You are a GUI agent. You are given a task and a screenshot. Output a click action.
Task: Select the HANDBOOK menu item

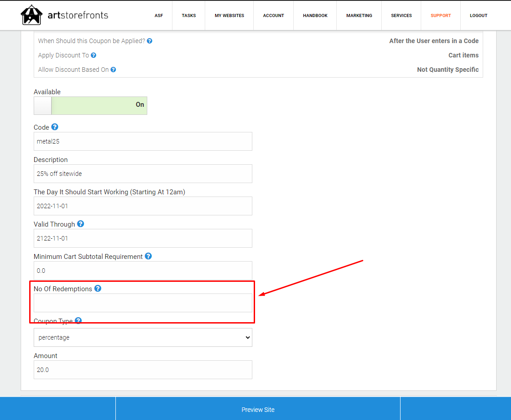(x=315, y=16)
